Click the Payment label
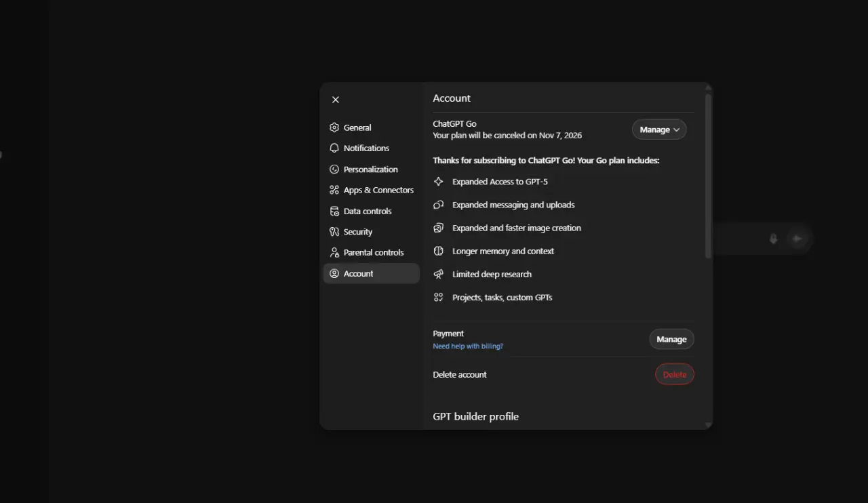 click(448, 334)
